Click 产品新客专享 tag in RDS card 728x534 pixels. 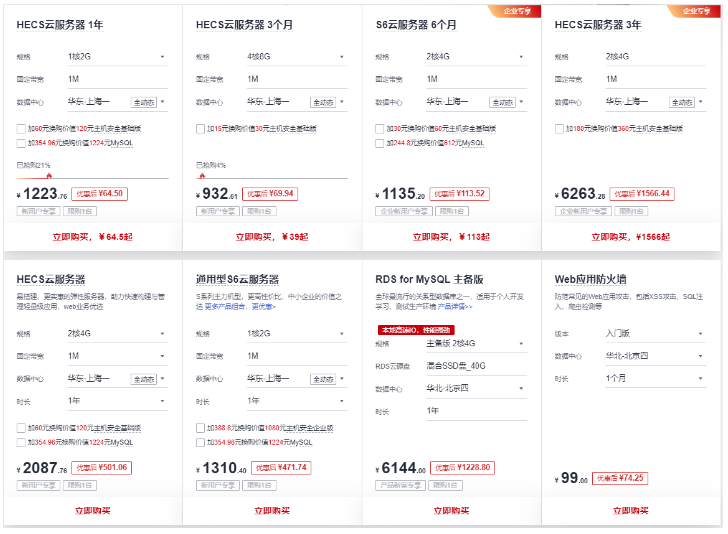(400, 486)
